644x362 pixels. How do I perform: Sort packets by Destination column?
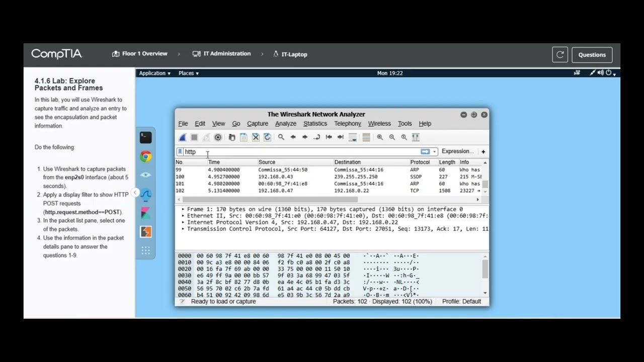(x=371, y=162)
